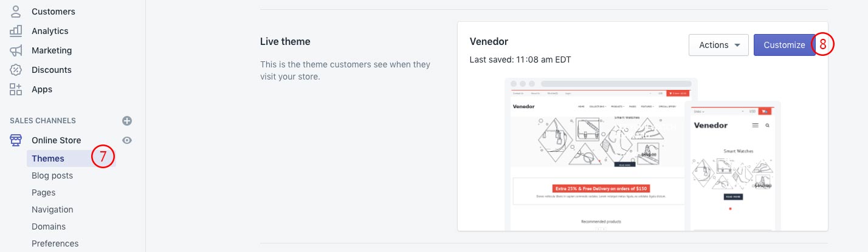This screenshot has height=252, width=868.
Task: Click the Marketing megaphone icon
Action: [16, 50]
